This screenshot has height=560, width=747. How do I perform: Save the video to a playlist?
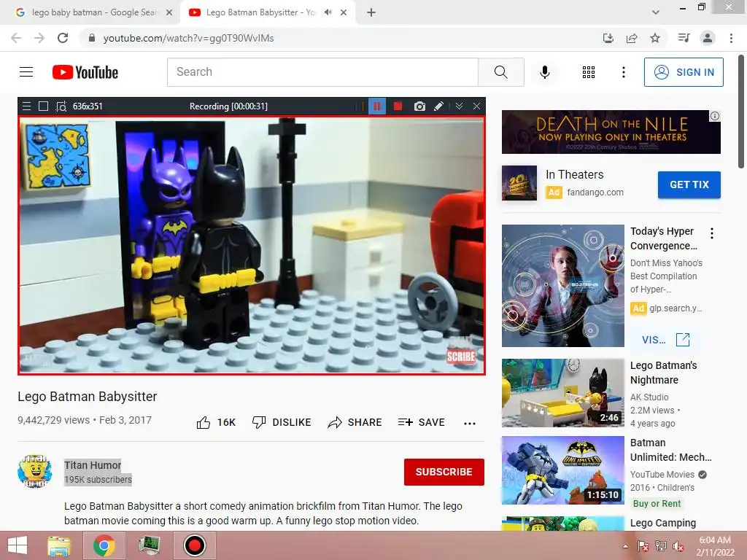click(x=422, y=422)
